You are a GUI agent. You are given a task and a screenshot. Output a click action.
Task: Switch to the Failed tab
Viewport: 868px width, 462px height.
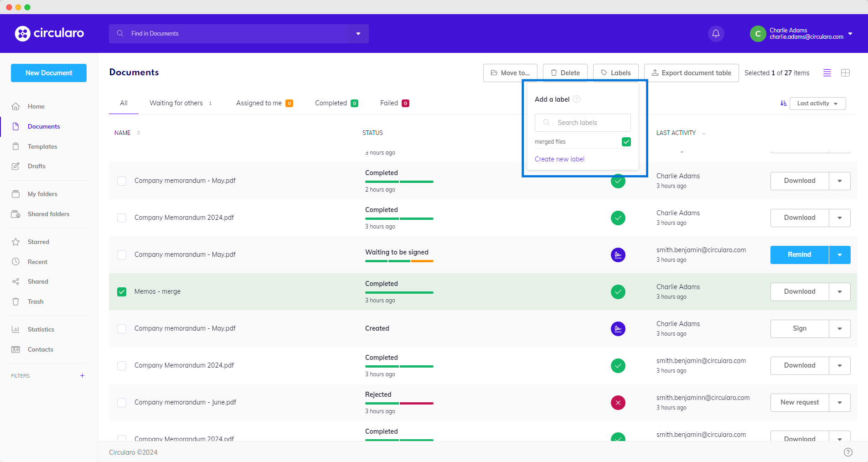pyautogui.click(x=395, y=103)
